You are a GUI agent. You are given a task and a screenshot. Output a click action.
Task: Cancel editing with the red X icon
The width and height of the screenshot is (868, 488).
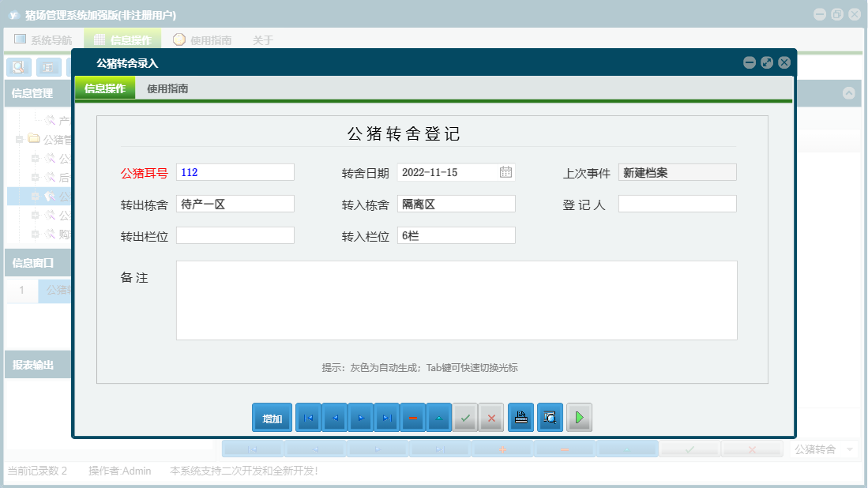(491, 417)
